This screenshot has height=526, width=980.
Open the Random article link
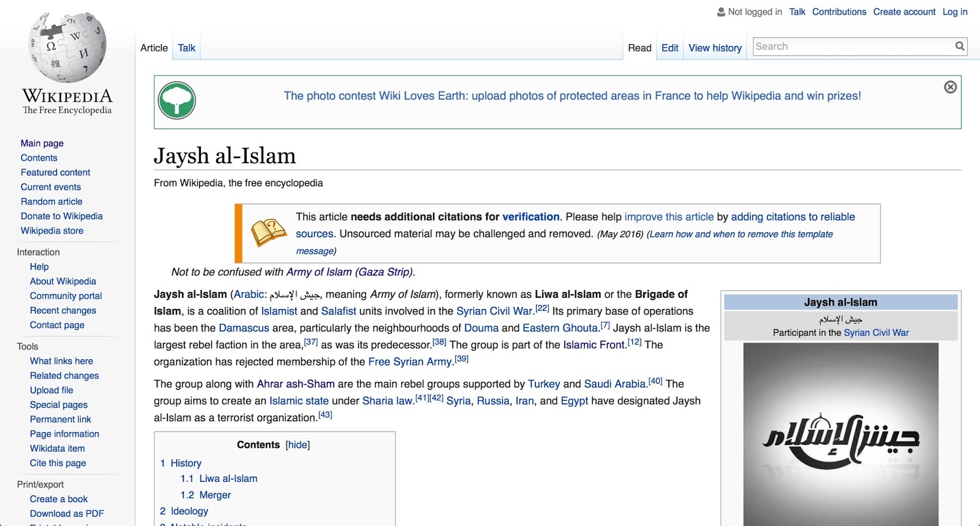coord(51,202)
